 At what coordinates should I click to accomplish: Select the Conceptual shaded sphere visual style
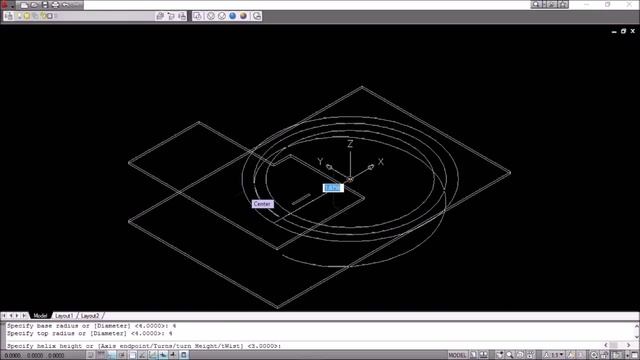tap(244, 16)
